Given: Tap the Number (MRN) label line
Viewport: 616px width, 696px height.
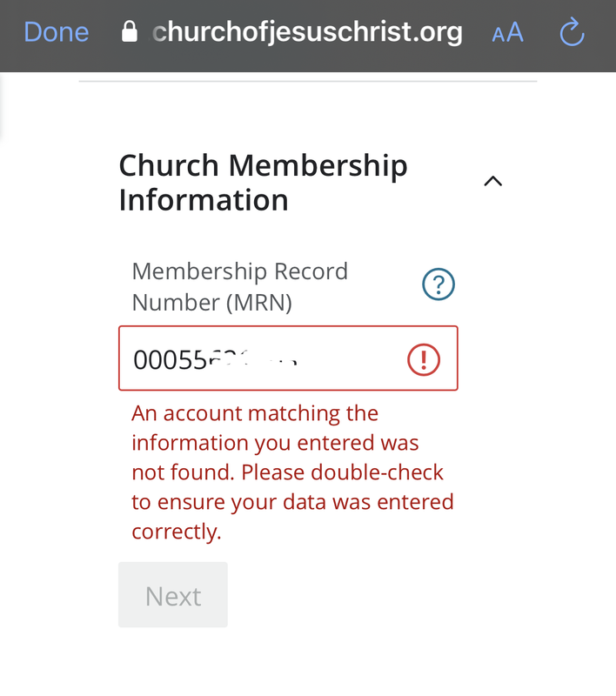Looking at the screenshot, I should pyautogui.click(x=212, y=303).
